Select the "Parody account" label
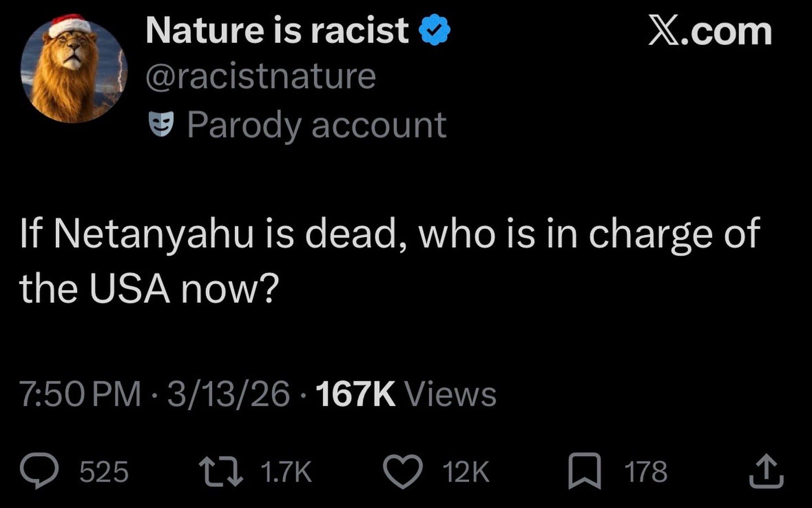This screenshot has height=508, width=812. coord(317,125)
